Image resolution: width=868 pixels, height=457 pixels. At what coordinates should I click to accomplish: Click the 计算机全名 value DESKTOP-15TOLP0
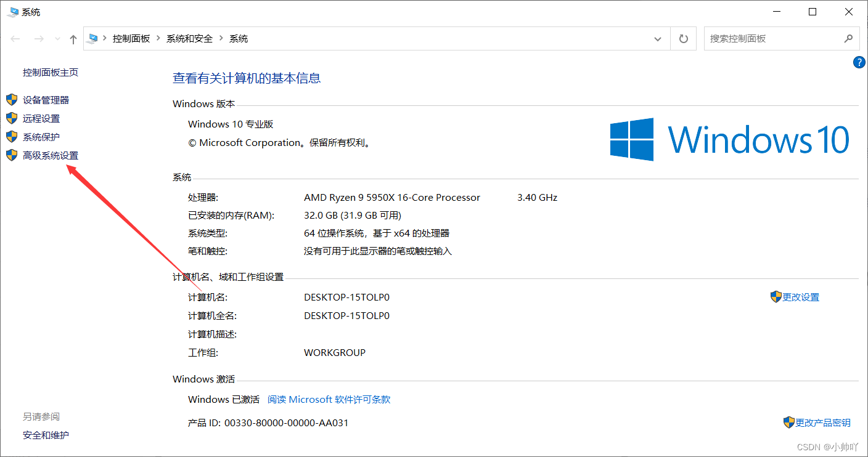point(347,315)
